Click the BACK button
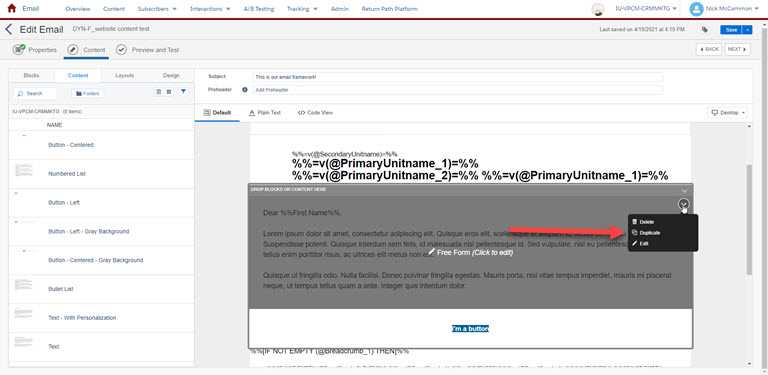The width and height of the screenshot is (768, 375). (709, 49)
